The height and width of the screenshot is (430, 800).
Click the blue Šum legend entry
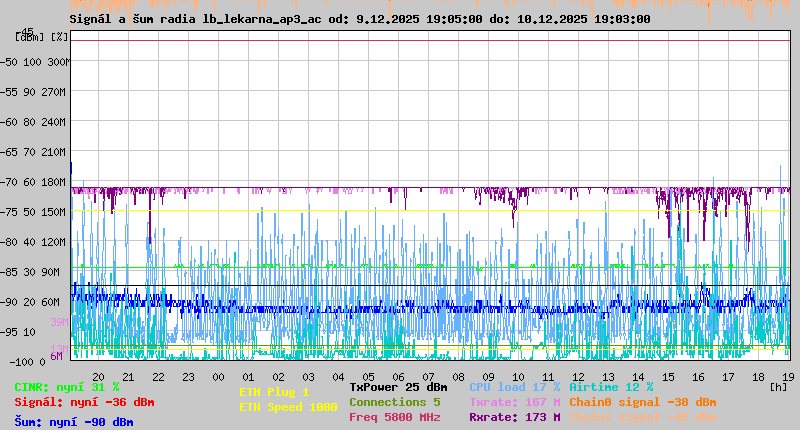[73, 422]
